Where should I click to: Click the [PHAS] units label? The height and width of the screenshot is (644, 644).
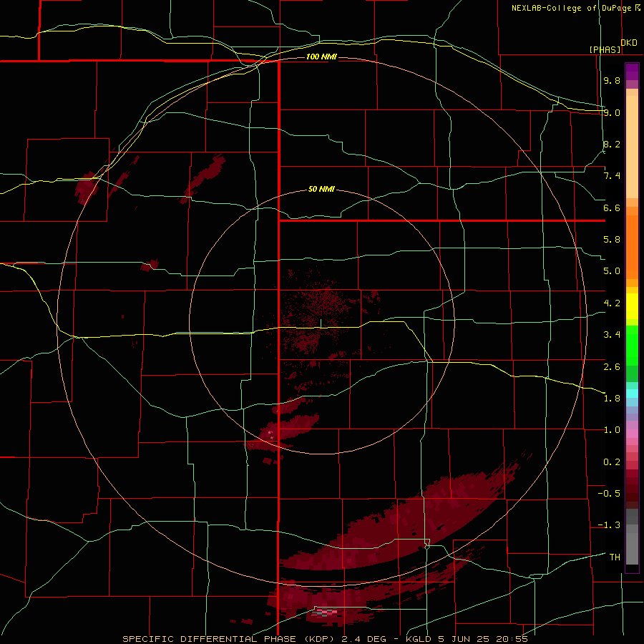[x=605, y=49]
